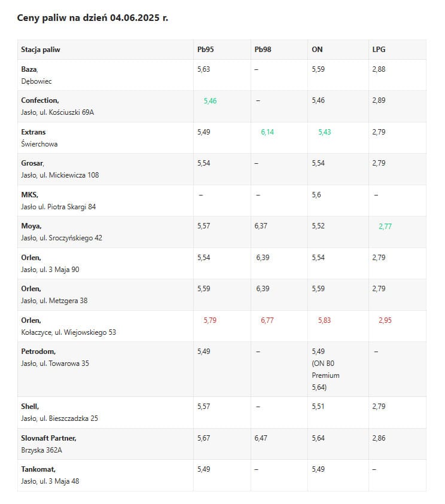Select Moya's green LPG price 2,77

pyautogui.click(x=385, y=227)
